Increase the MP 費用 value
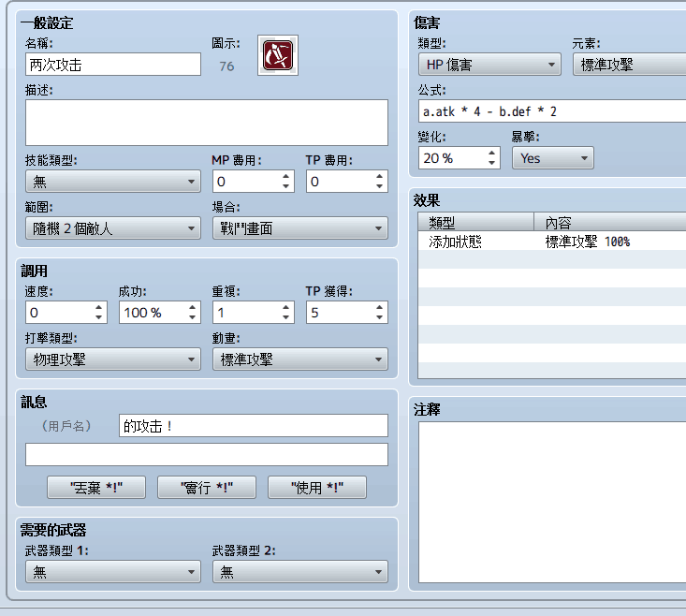This screenshot has width=686, height=616. pos(285,176)
